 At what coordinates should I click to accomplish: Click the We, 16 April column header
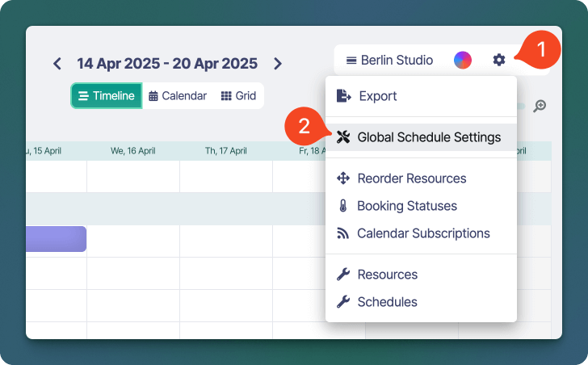pyautogui.click(x=132, y=151)
